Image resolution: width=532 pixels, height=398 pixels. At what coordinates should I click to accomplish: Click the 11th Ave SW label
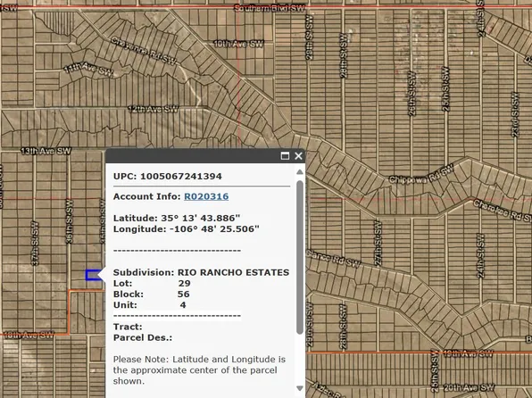pos(89,70)
